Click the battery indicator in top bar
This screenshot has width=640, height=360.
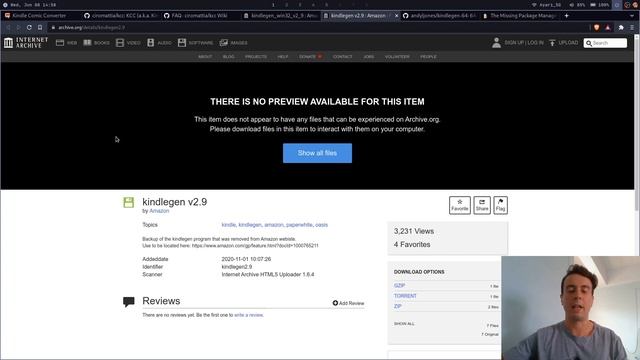[600, 5]
